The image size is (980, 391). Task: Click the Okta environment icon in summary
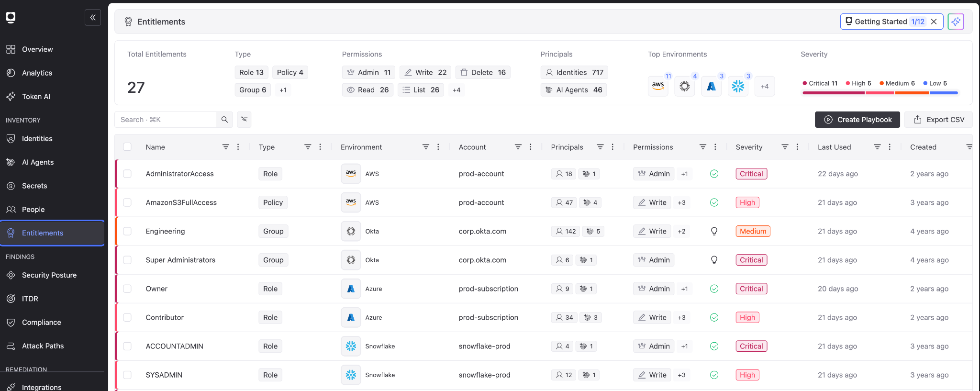[685, 86]
